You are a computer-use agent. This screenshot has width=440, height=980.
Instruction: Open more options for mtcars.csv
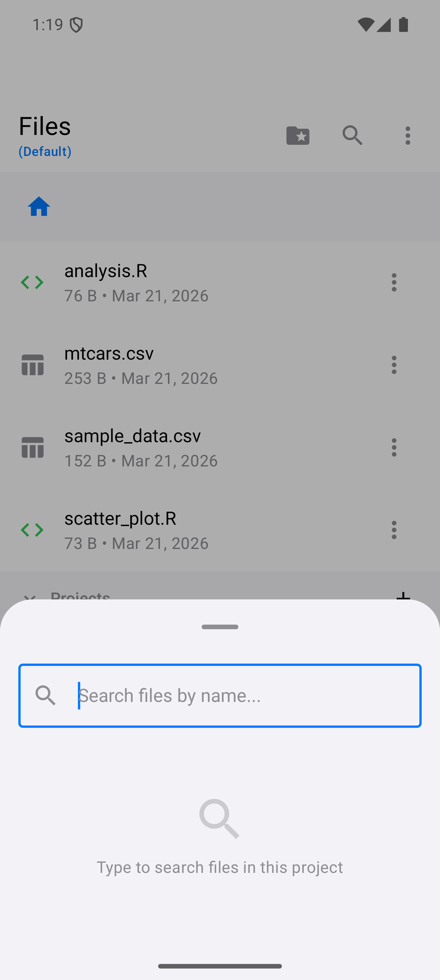[x=394, y=365]
